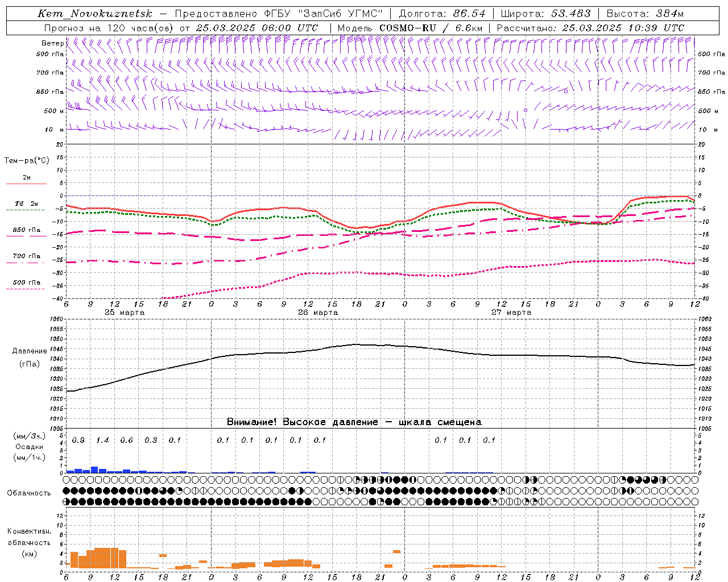This screenshot has width=728, height=582.
Task: Click the '0.6' precipitation amount value
Action: [126, 440]
